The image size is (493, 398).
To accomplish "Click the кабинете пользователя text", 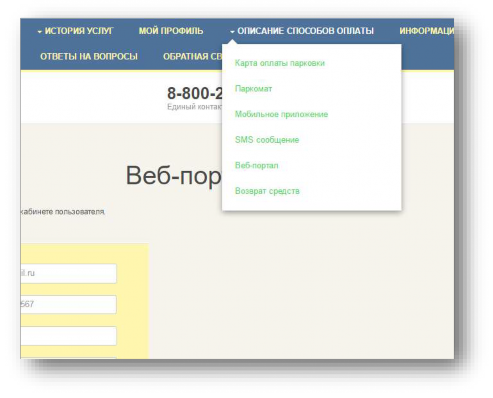I will pos(63,212).
